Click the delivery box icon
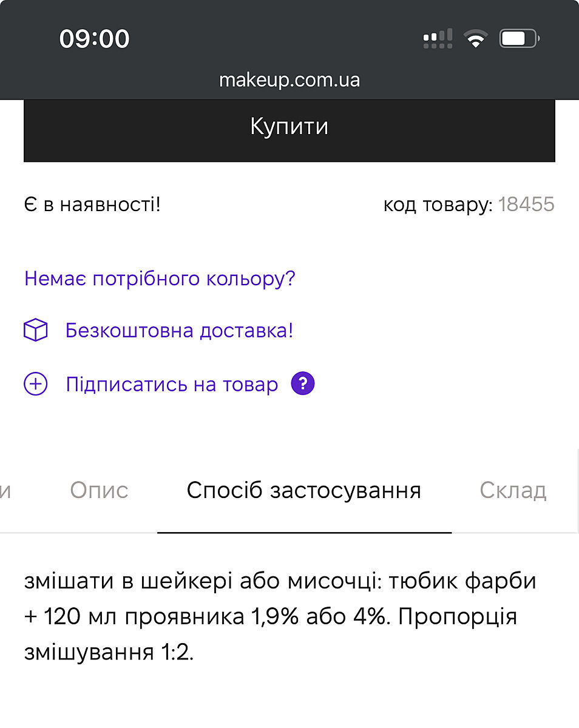 click(35, 331)
